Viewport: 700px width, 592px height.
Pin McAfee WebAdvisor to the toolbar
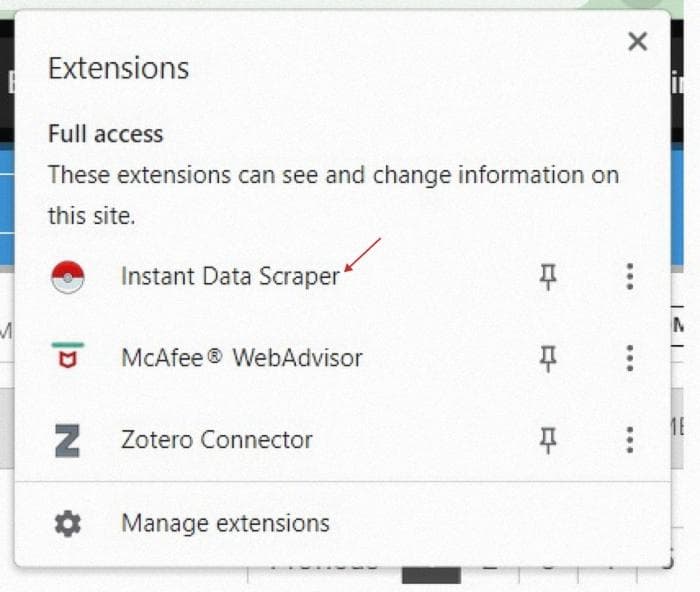pyautogui.click(x=548, y=358)
